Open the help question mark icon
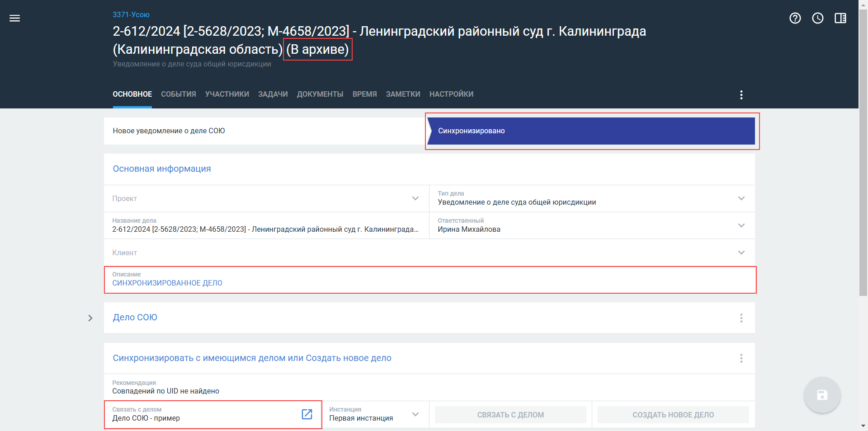Screen dimensions: 868x431 pyautogui.click(x=795, y=18)
